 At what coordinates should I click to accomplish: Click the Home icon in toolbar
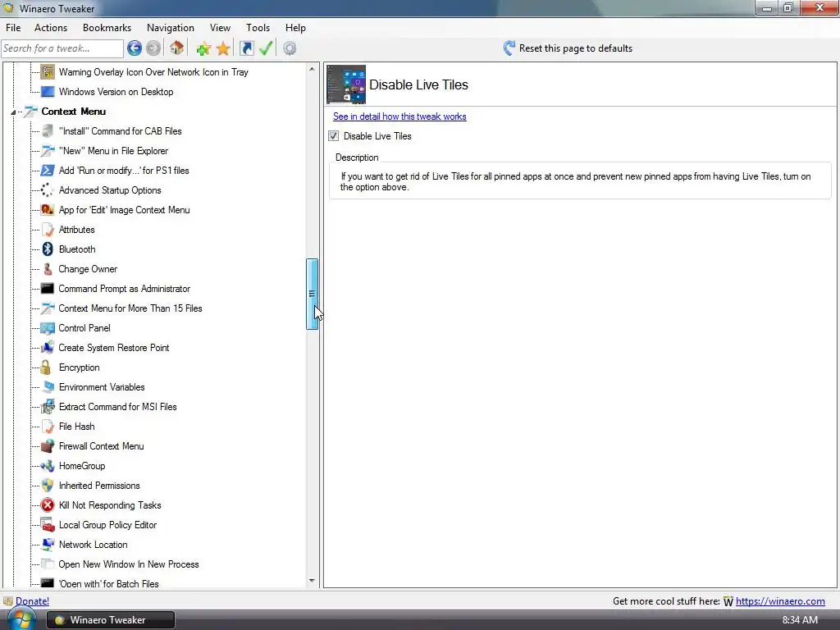coord(177,48)
